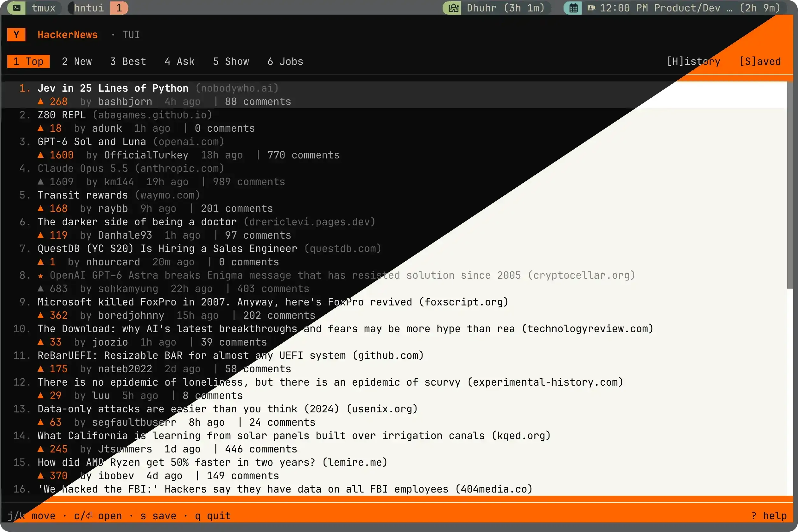Click the upvote triangle next to 119 points
The width and height of the screenshot is (798, 532).
click(x=41, y=235)
